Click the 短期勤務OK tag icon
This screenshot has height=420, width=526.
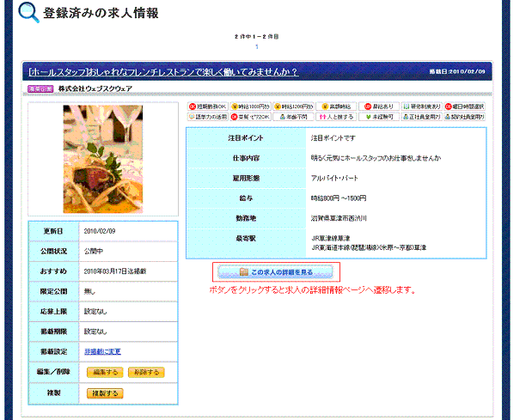(x=207, y=107)
